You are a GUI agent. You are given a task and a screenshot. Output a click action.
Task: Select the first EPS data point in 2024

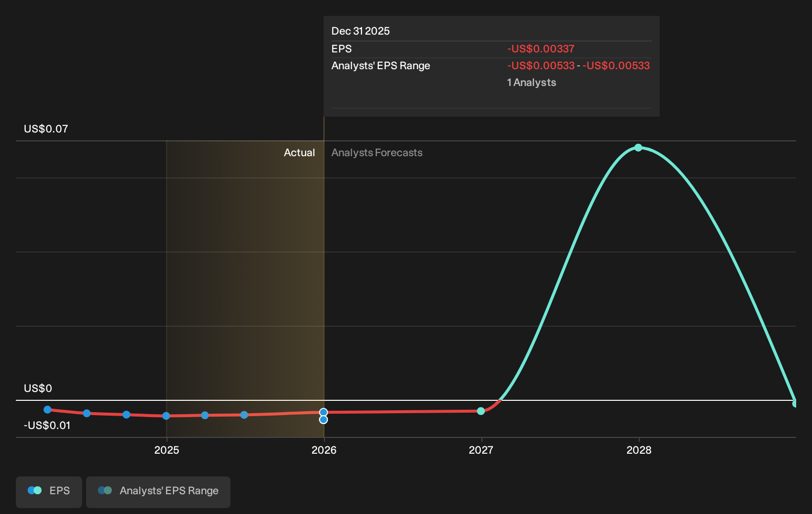[47, 409]
